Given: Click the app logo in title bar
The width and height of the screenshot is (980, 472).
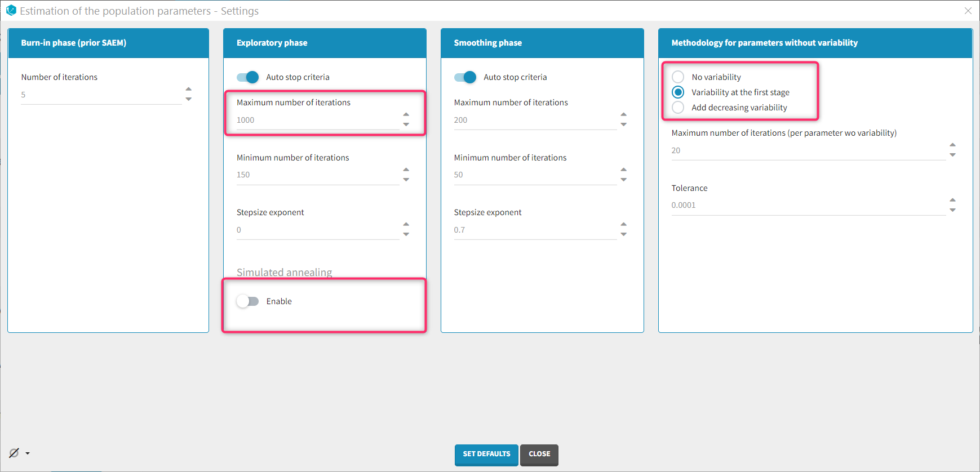Looking at the screenshot, I should click(11, 11).
